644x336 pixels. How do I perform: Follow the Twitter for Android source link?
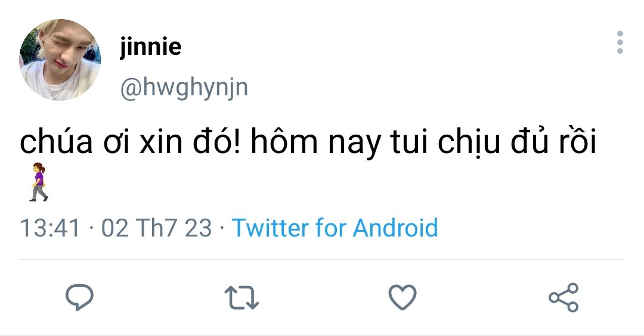point(335,228)
